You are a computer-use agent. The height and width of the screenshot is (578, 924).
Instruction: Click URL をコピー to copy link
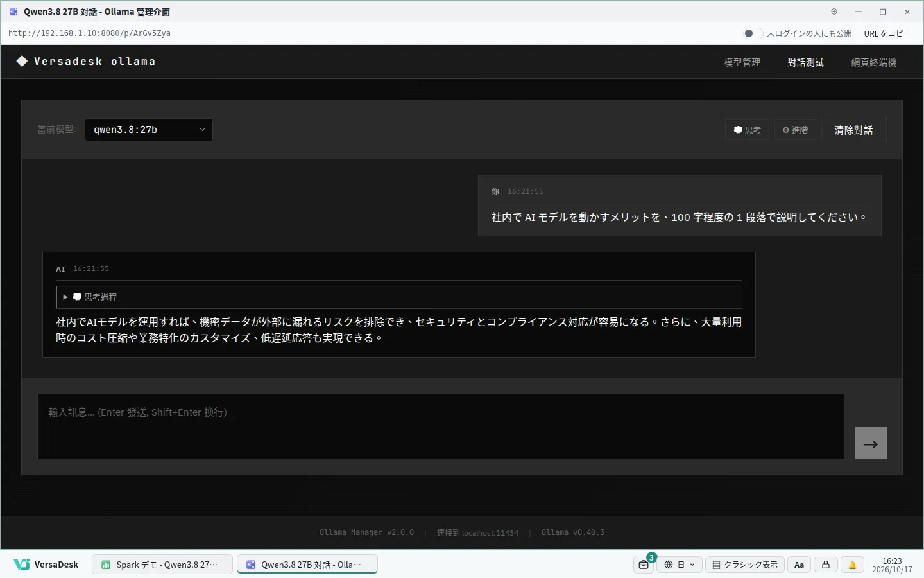887,33
